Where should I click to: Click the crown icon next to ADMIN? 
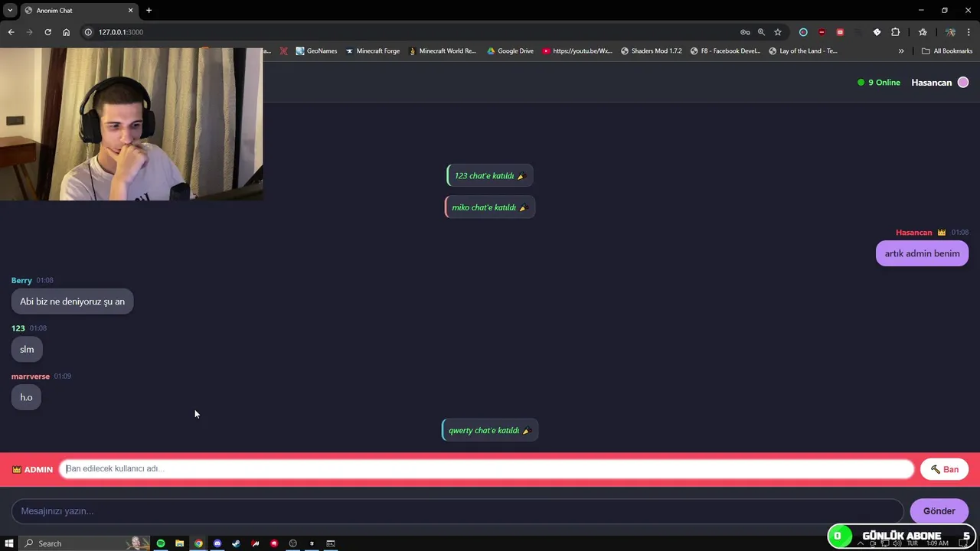pos(17,470)
